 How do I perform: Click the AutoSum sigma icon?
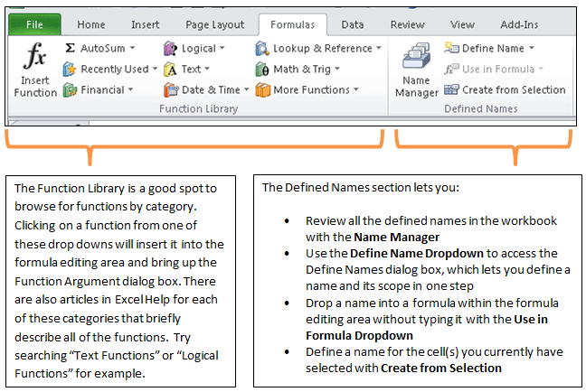70,48
